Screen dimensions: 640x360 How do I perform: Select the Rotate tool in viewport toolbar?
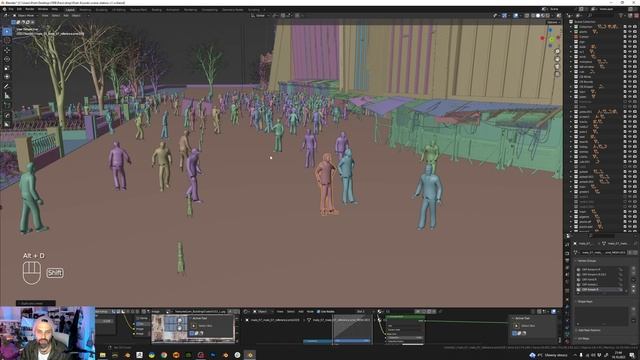[x=7, y=59]
